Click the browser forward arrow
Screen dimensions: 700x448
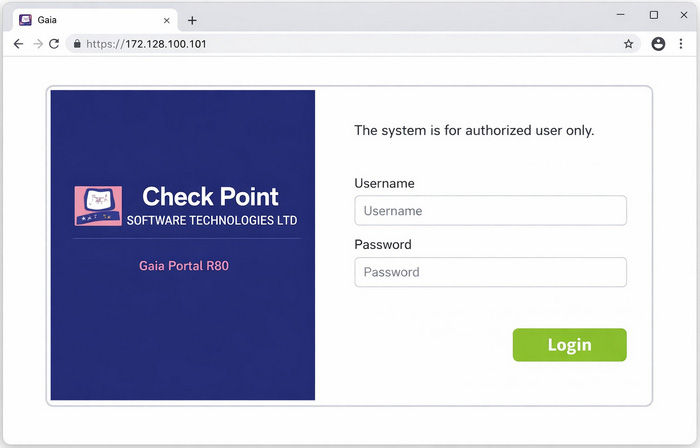[x=38, y=44]
